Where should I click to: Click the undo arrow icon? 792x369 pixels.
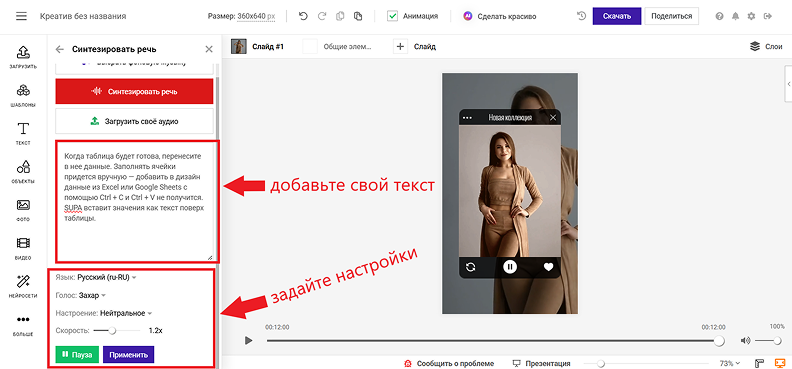point(303,16)
